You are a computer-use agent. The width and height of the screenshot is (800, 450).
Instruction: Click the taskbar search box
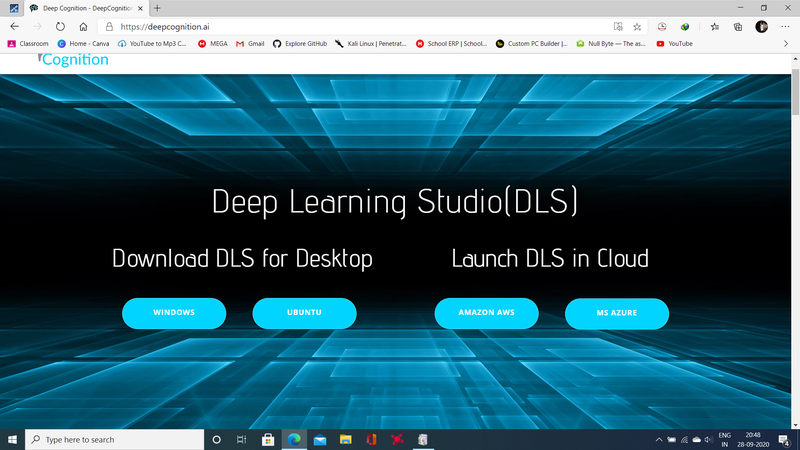point(114,439)
